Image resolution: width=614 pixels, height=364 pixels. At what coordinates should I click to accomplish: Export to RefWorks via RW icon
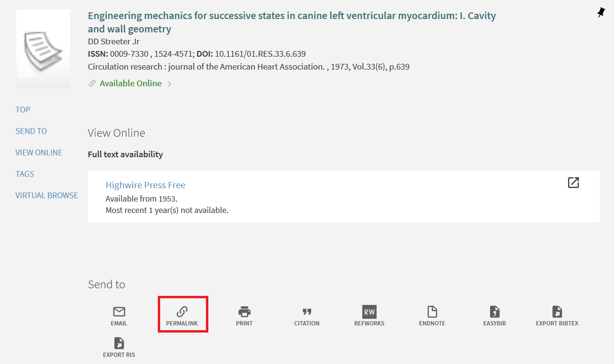pos(369,312)
